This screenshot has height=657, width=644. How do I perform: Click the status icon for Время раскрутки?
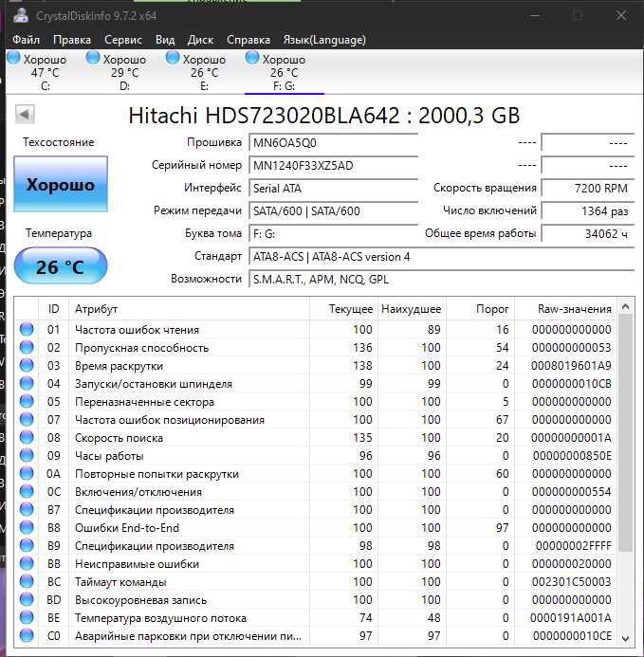(x=27, y=365)
